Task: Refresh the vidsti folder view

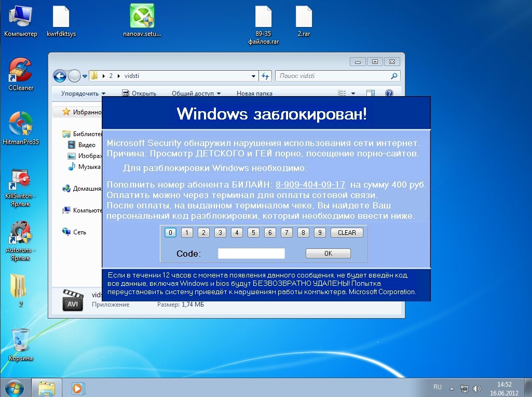Action: pyautogui.click(x=265, y=76)
